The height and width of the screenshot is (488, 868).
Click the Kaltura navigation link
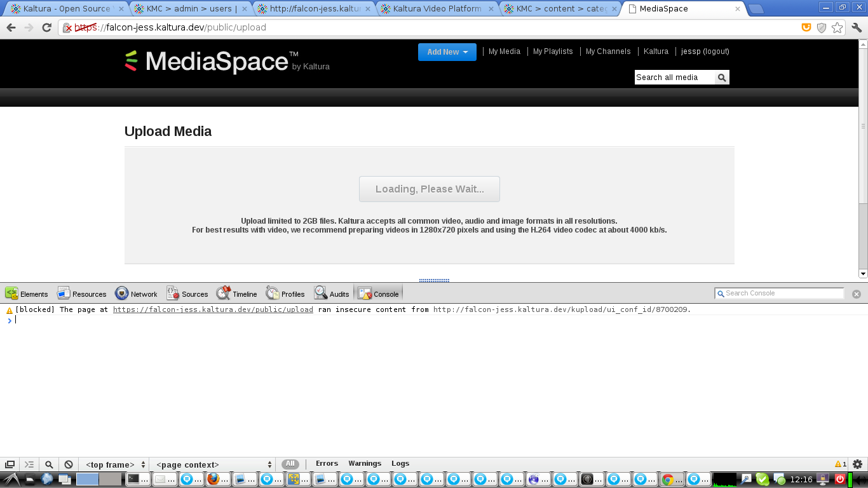(656, 51)
